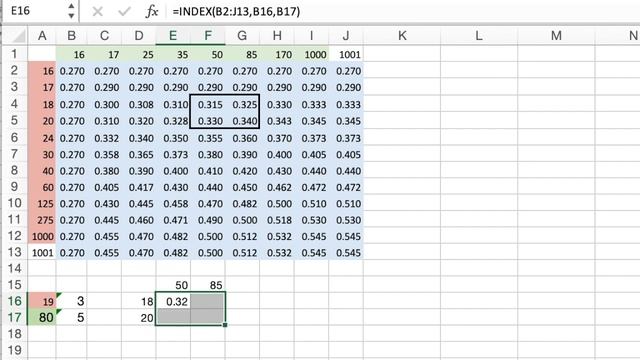Click header cell J1 with 1001

point(346,54)
